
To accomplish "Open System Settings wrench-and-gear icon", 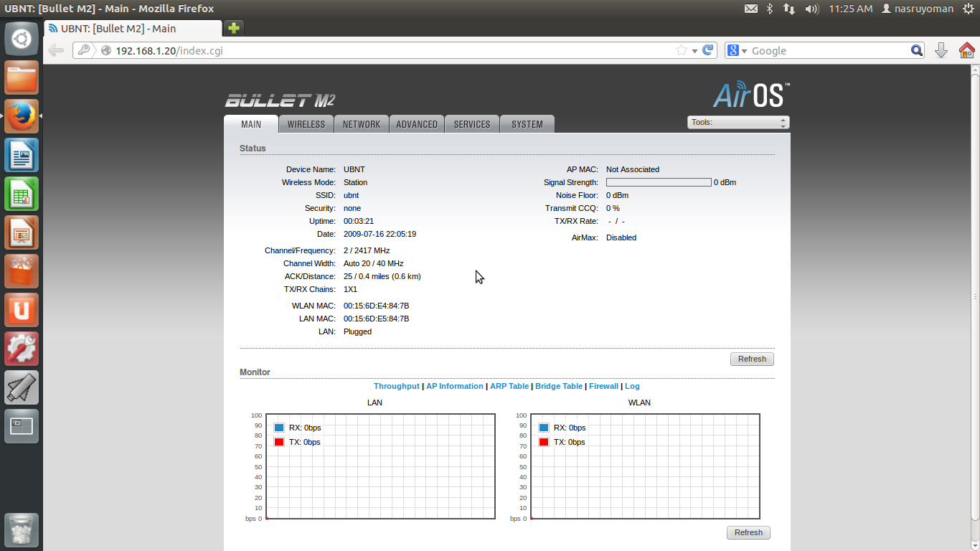I will 22,349.
